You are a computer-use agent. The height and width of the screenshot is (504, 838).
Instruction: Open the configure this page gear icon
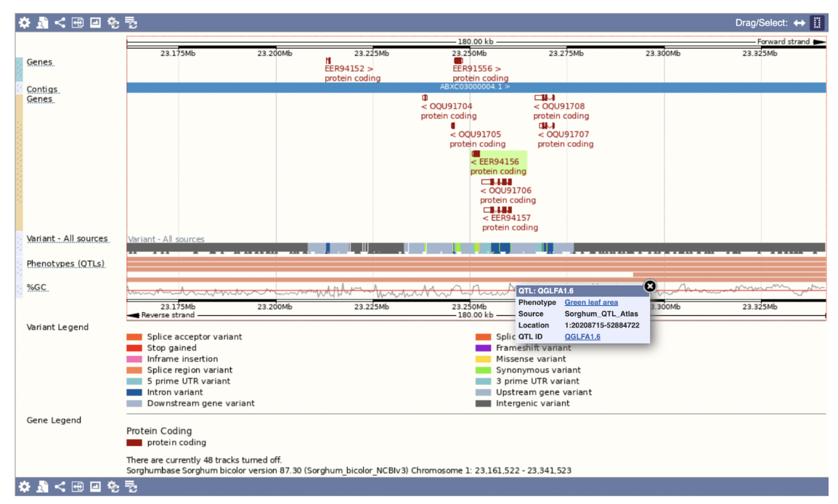pyautogui.click(x=24, y=23)
